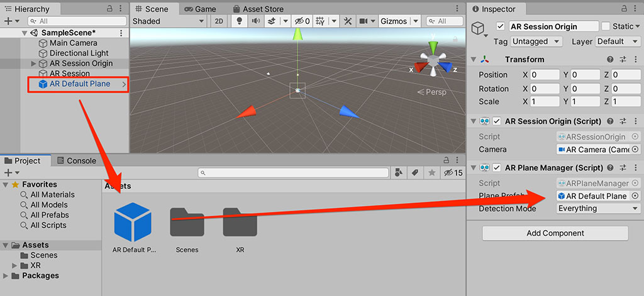Image resolution: width=644 pixels, height=296 pixels.
Task: Search by label tag icon in Project
Action: [x=415, y=173]
